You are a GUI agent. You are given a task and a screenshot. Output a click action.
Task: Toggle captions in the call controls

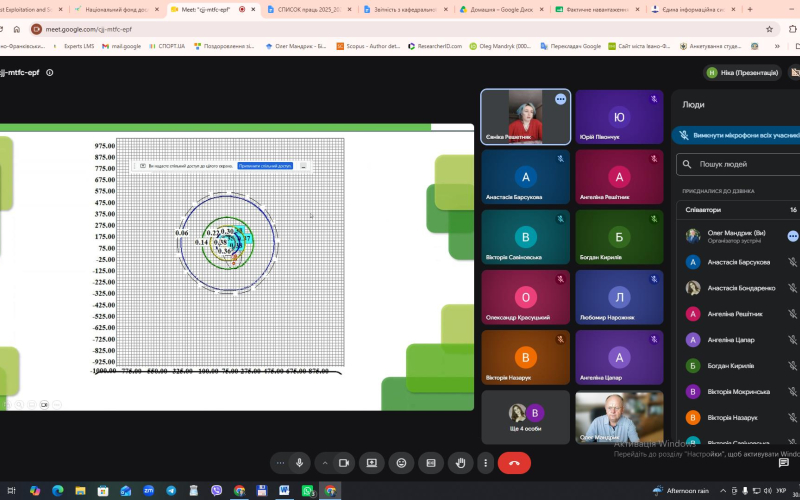(x=431, y=463)
